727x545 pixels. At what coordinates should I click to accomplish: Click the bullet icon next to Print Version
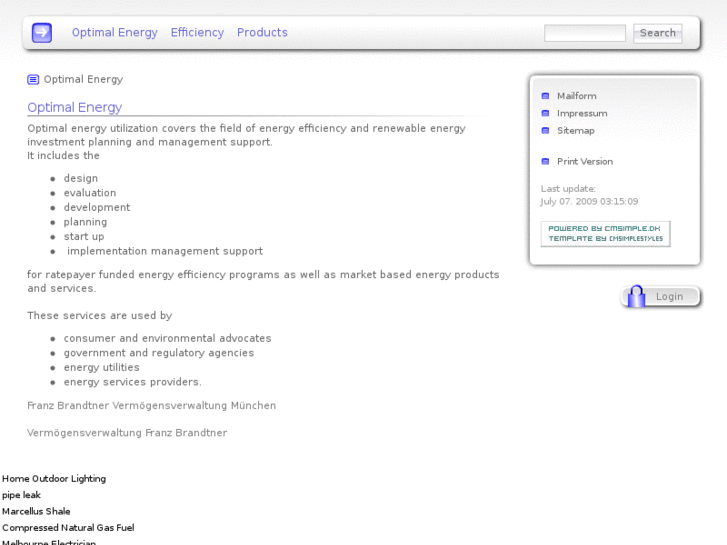[x=545, y=161]
